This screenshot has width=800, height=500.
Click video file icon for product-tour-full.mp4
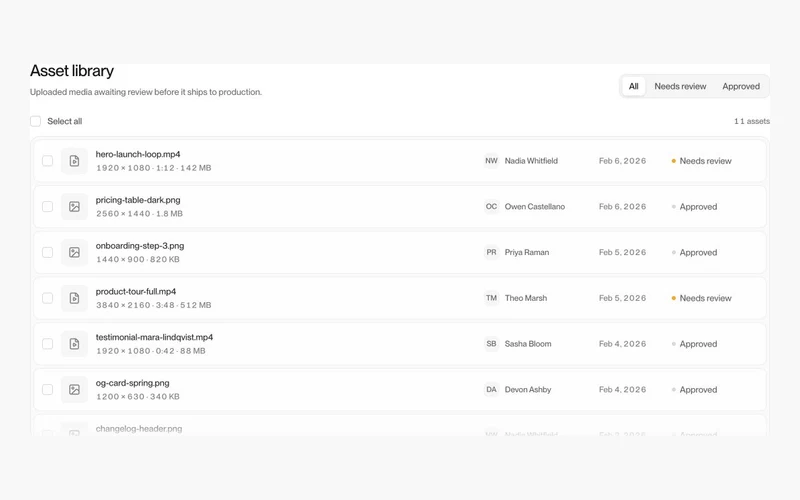pos(74,298)
